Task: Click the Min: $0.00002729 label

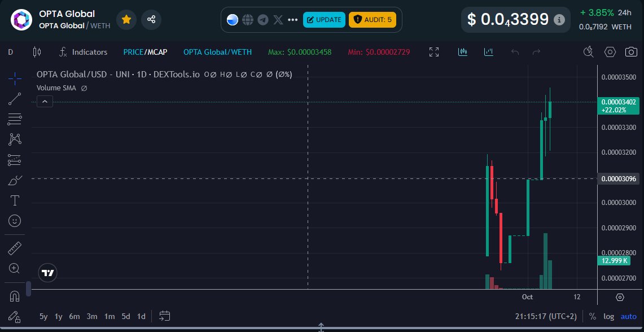Action: [x=379, y=52]
